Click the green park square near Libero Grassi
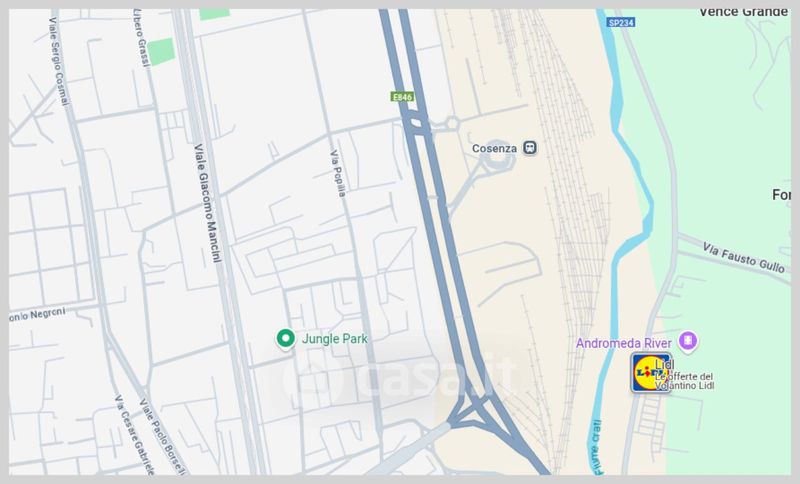The width and height of the screenshot is (800, 484). 161,52
